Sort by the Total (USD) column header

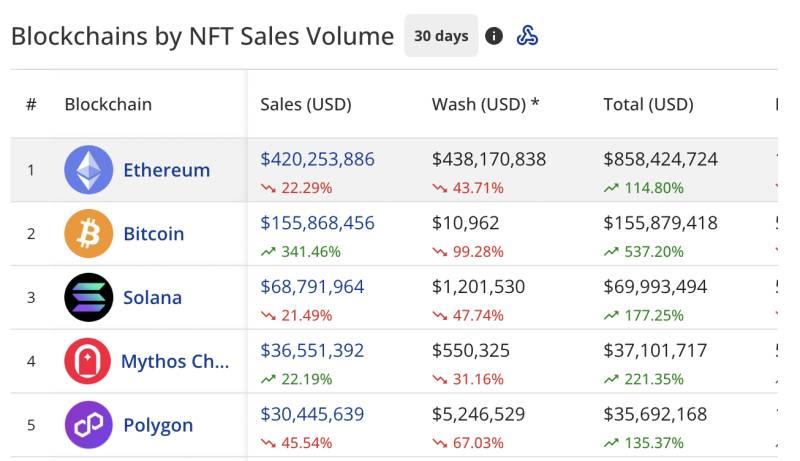pyautogui.click(x=648, y=105)
